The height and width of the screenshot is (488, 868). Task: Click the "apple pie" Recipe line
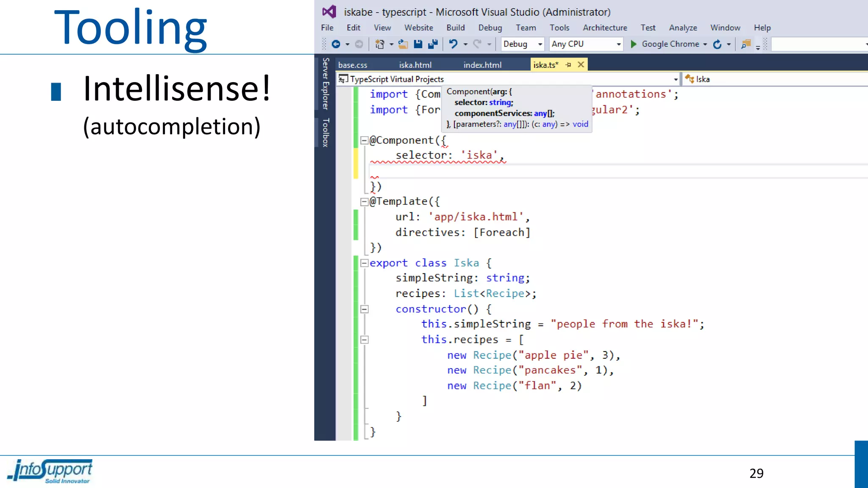pyautogui.click(x=534, y=355)
